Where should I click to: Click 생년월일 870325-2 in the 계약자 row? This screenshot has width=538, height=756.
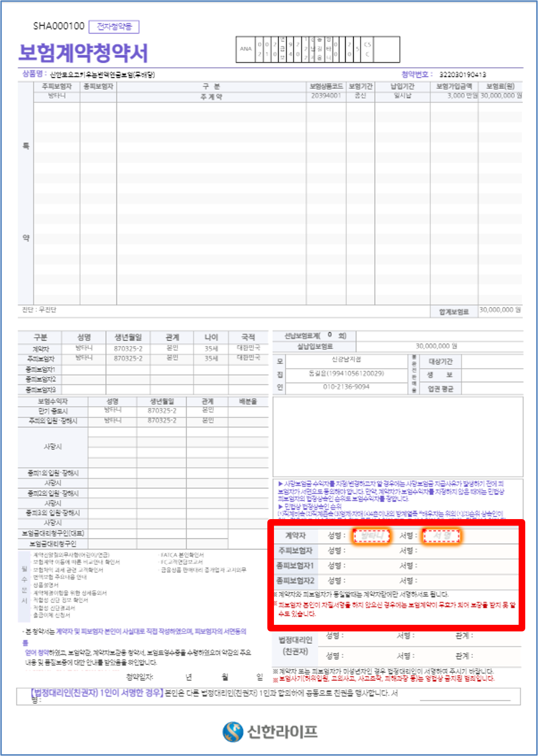pyautogui.click(x=128, y=348)
